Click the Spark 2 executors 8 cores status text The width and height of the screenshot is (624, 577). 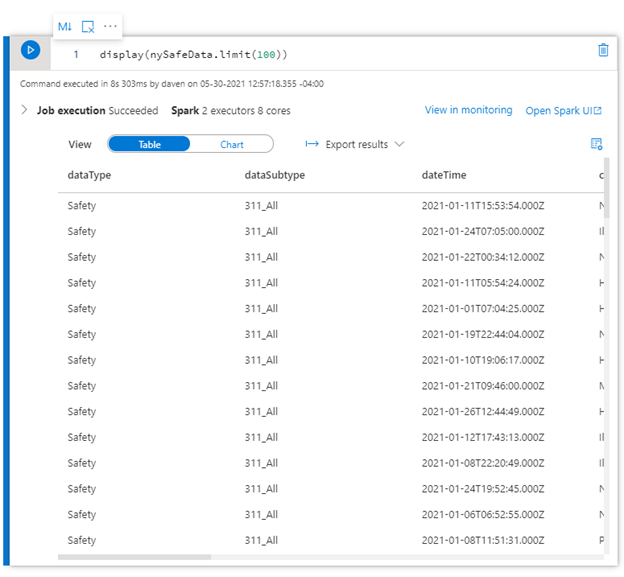(231, 111)
